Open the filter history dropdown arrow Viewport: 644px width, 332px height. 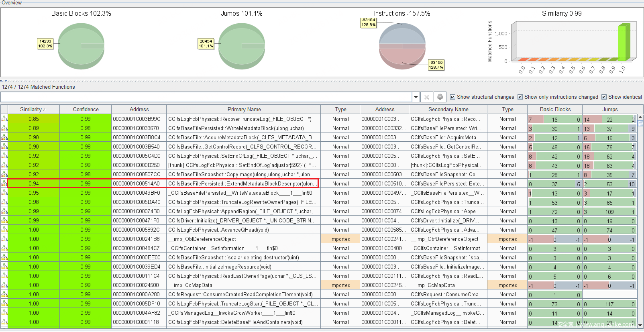pyautogui.click(x=416, y=97)
